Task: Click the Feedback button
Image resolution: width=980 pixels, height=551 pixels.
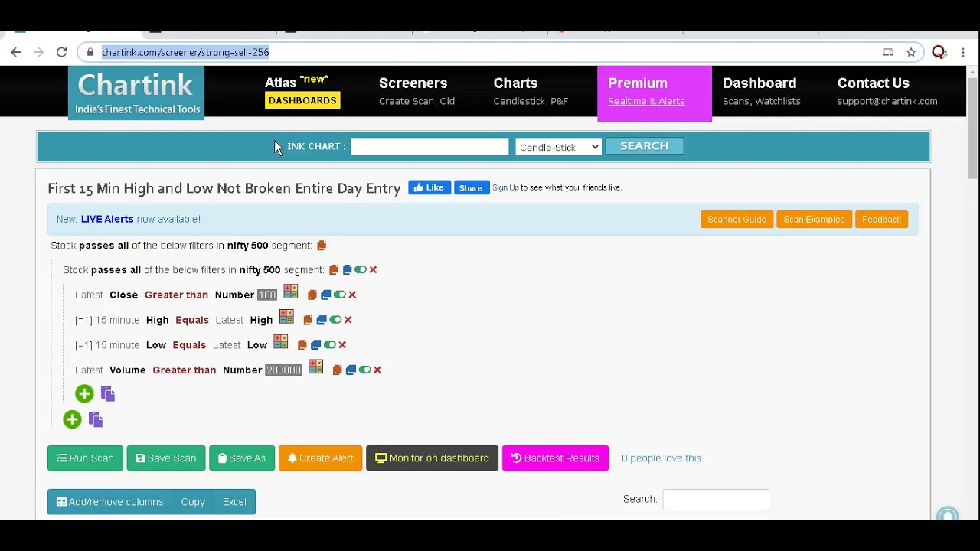Action: coord(881,220)
